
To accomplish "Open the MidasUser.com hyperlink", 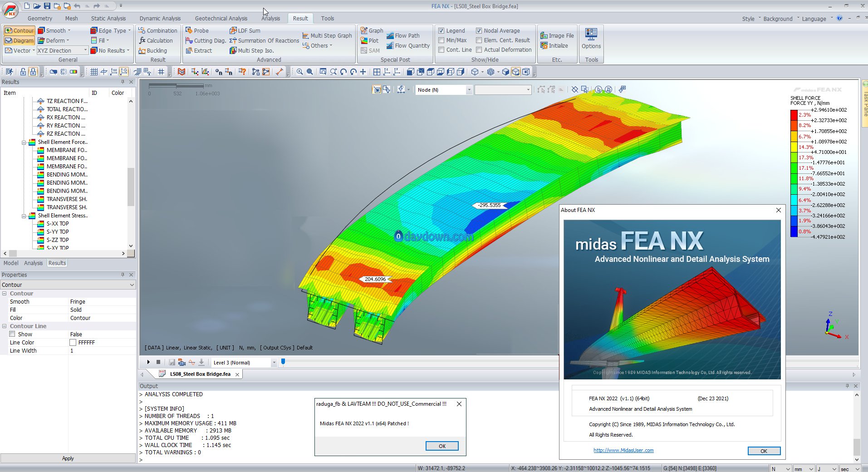I will [623, 450].
